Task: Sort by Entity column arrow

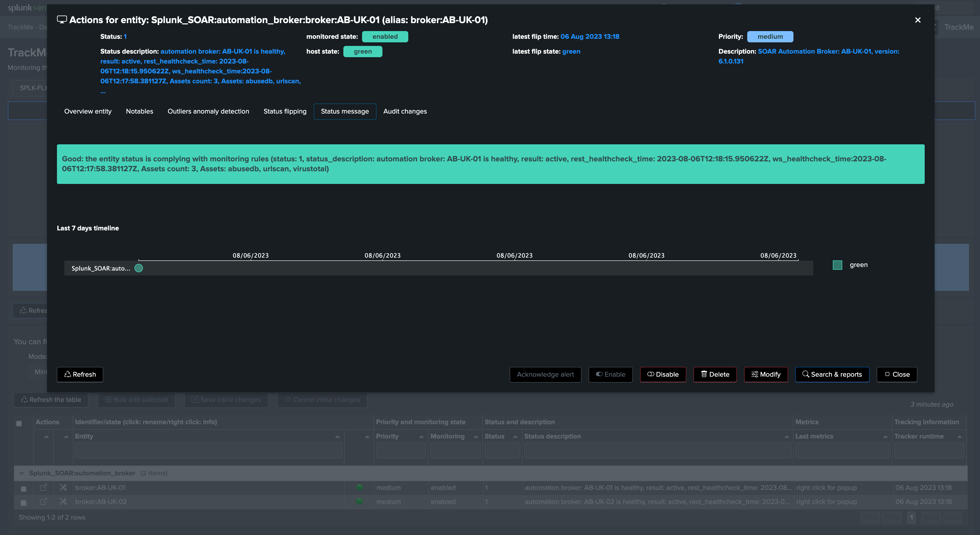Action: (338, 437)
